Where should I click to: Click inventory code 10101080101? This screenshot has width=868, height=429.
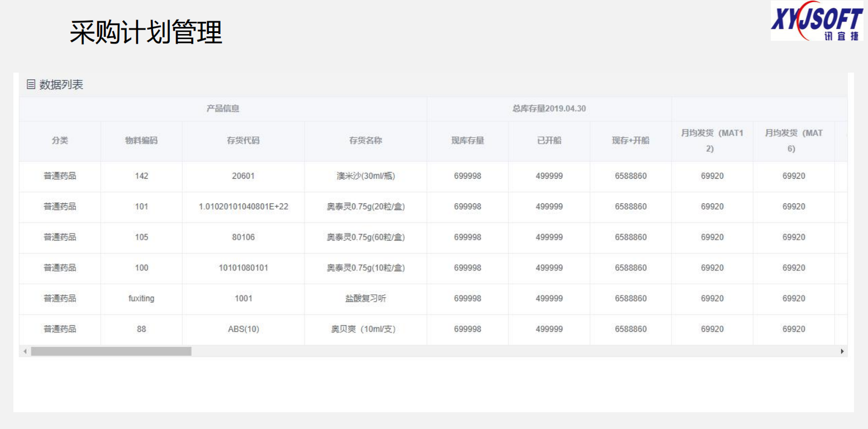coord(243,268)
